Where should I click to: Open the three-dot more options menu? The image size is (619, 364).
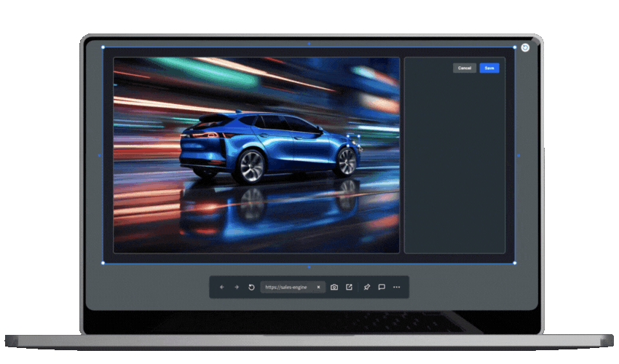pyautogui.click(x=397, y=288)
